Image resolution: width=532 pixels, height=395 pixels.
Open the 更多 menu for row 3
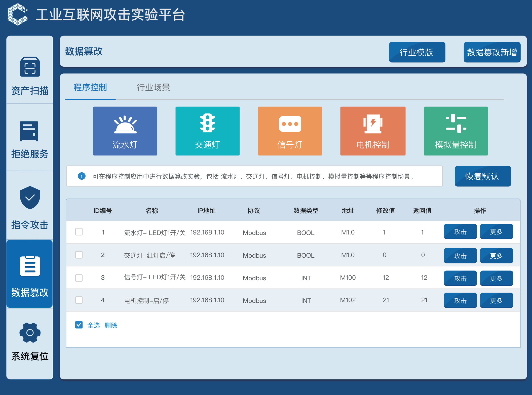[496, 278]
